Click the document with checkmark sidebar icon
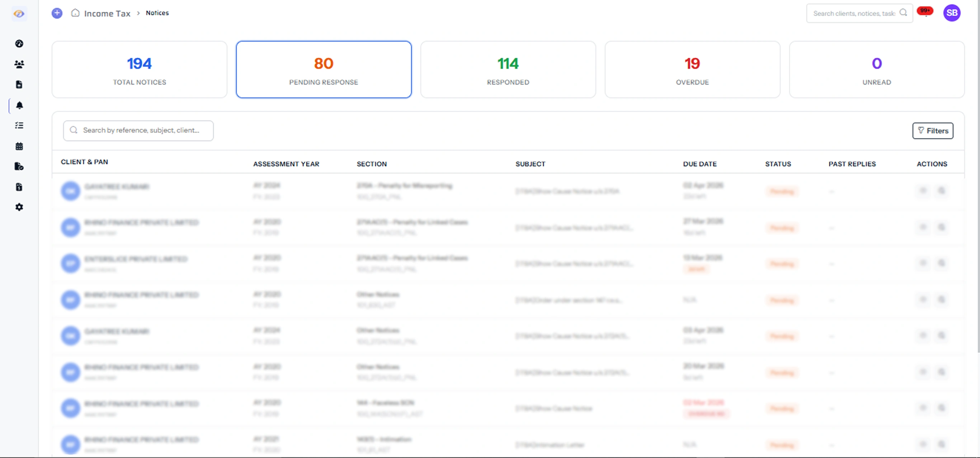The width and height of the screenshot is (980, 458). 19,166
